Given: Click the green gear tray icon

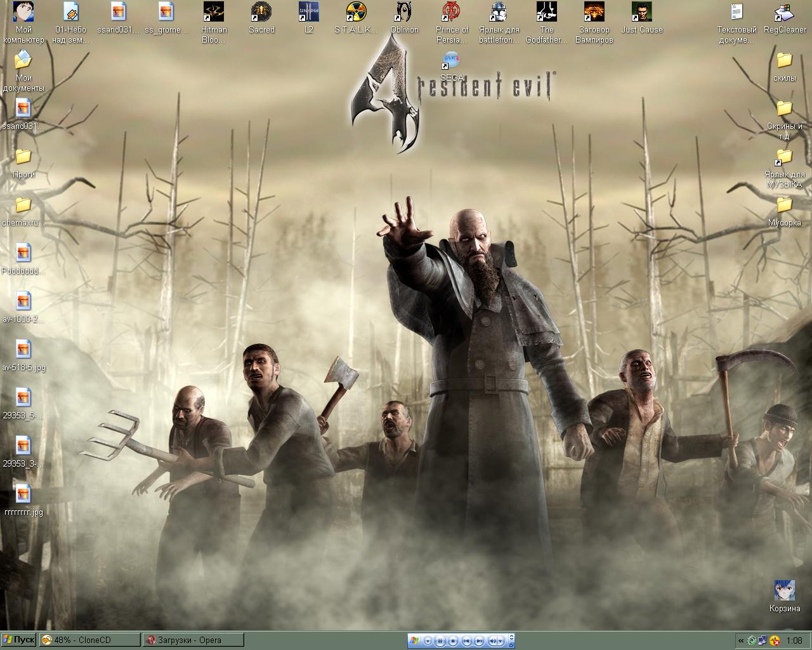Looking at the screenshot, I should pos(752,640).
